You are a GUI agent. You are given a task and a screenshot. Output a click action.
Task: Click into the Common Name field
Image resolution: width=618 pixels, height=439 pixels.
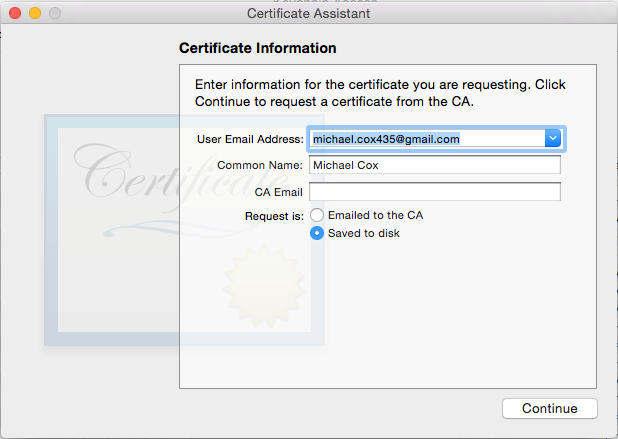point(434,165)
